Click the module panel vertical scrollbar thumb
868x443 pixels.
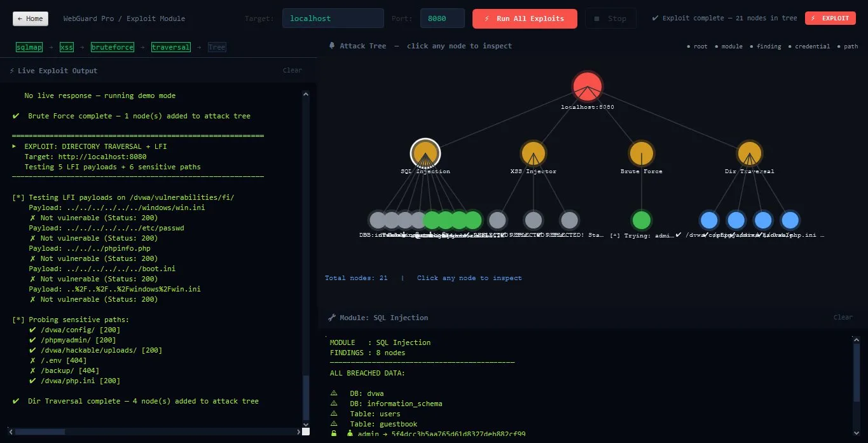(857, 373)
